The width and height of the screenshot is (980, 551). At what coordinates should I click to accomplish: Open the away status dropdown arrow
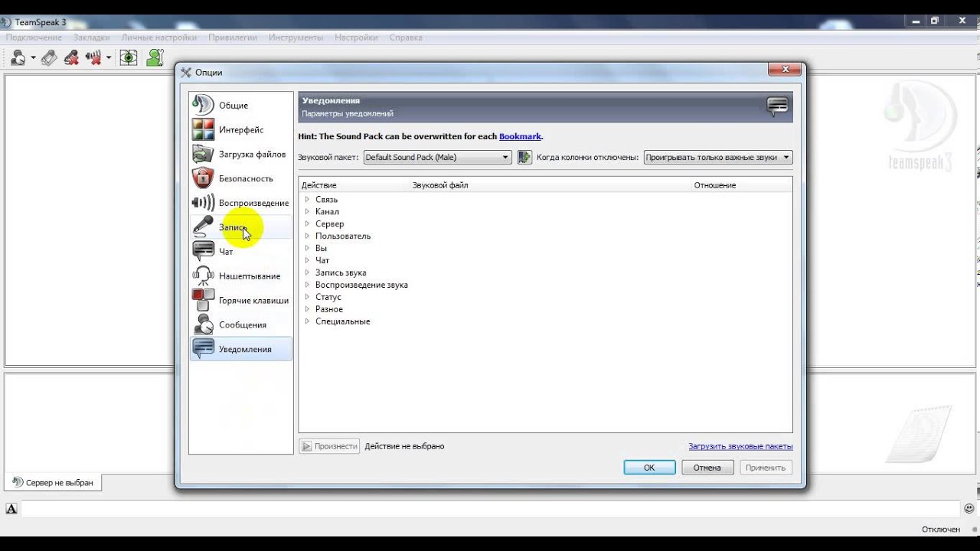coord(33,57)
